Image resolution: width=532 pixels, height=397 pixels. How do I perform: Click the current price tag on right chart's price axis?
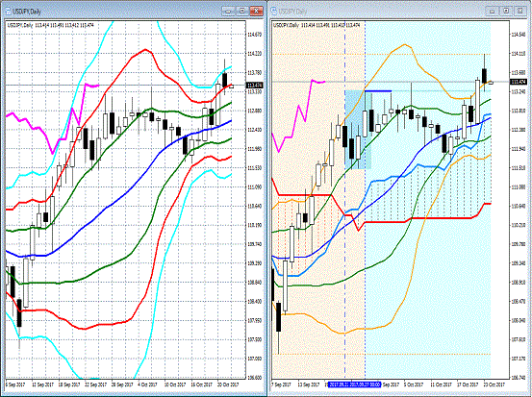(x=519, y=82)
